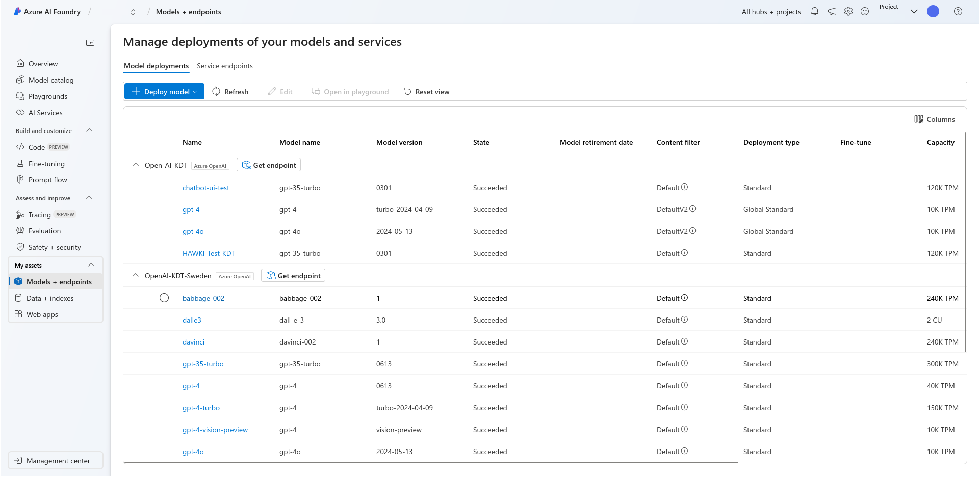Image resolution: width=980 pixels, height=477 pixels.
Task: Open the Management center button
Action: click(x=56, y=461)
